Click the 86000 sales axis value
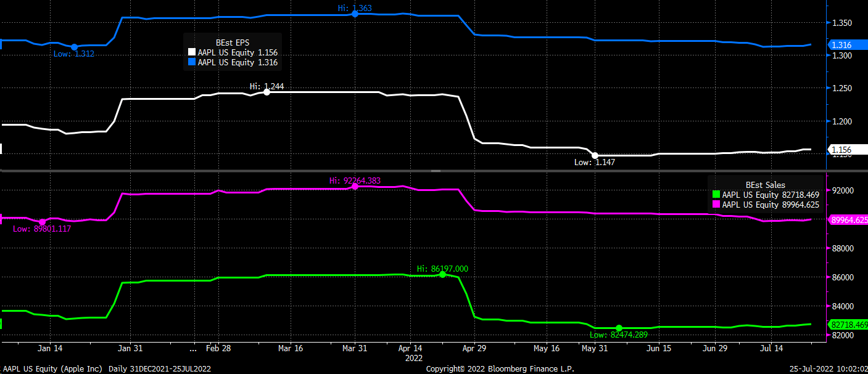Screen dimensions: 868x374 coord(841,277)
